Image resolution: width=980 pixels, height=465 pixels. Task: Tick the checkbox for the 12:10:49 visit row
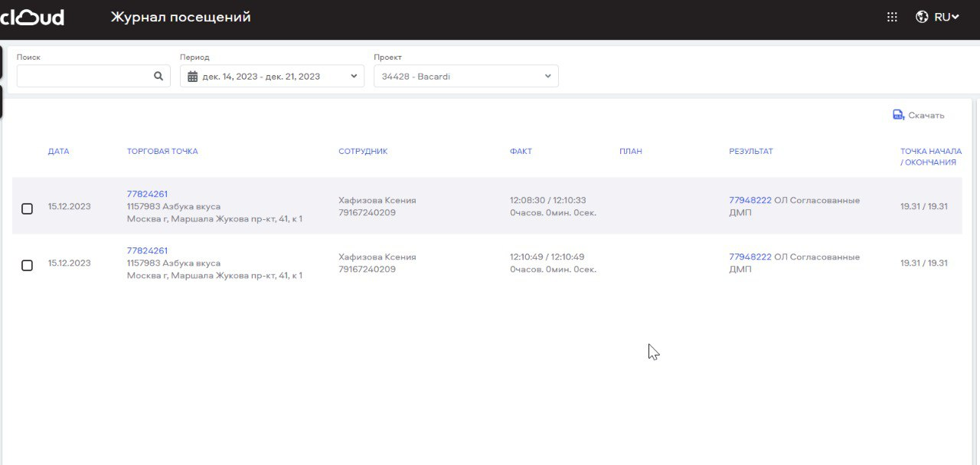27,265
